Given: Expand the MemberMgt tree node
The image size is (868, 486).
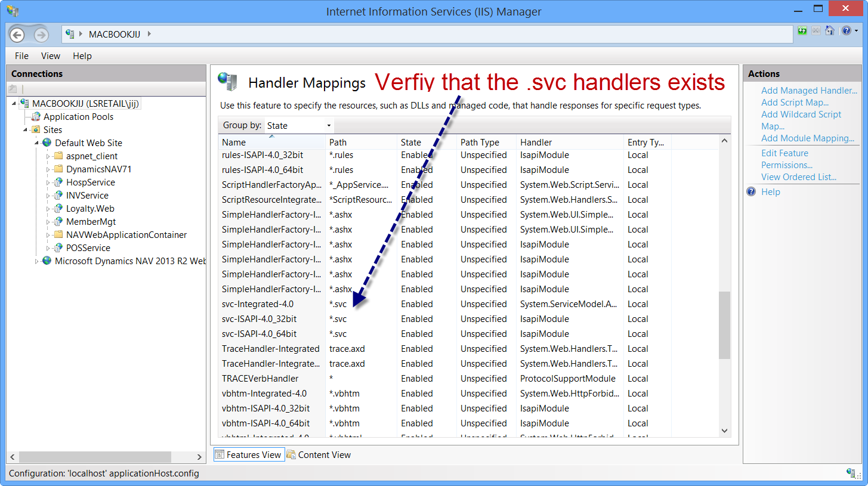Looking at the screenshot, I should point(48,222).
